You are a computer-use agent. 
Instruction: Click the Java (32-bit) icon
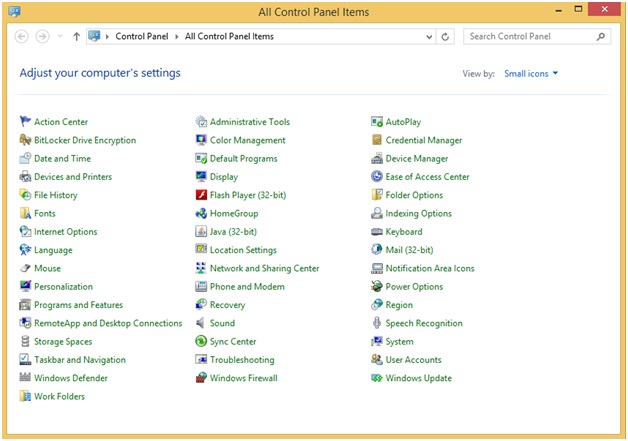[201, 232]
